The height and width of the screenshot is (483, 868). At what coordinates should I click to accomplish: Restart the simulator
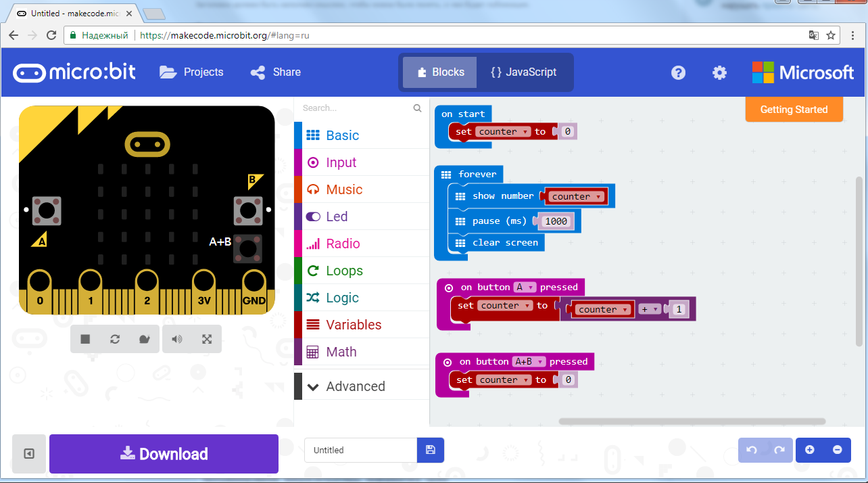click(115, 338)
